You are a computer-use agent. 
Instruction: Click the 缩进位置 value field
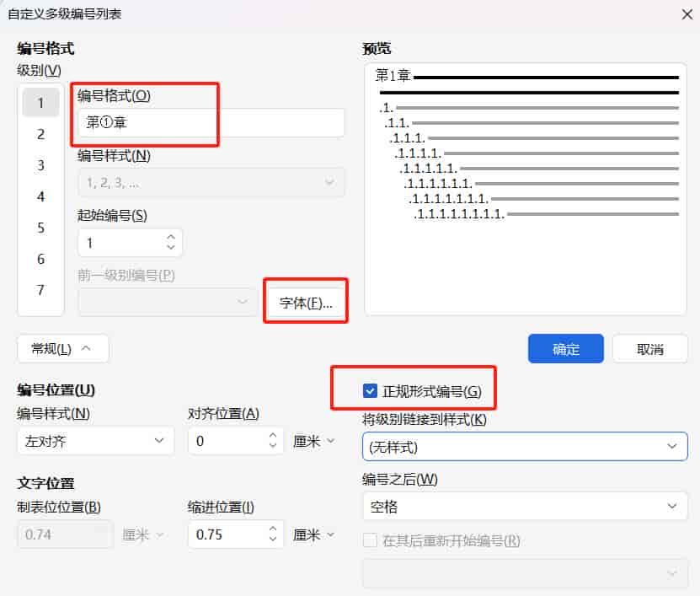click(x=228, y=534)
